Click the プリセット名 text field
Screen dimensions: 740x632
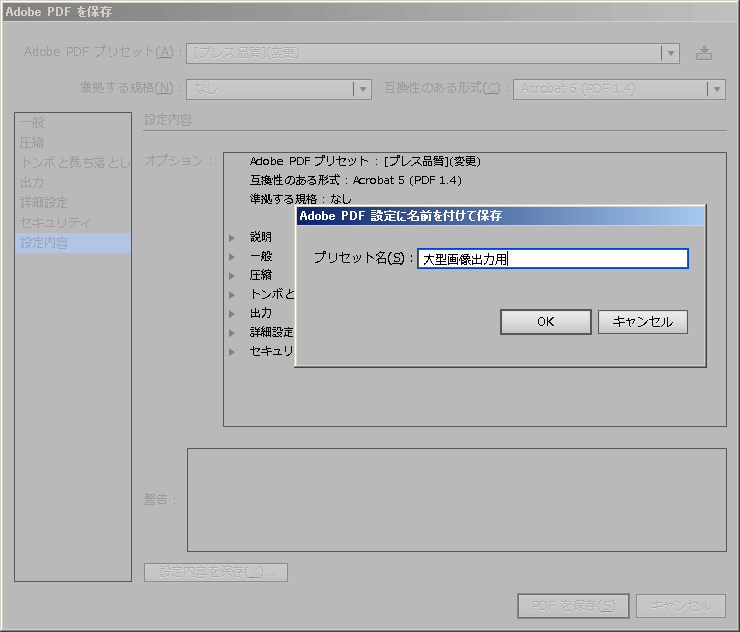click(552, 259)
